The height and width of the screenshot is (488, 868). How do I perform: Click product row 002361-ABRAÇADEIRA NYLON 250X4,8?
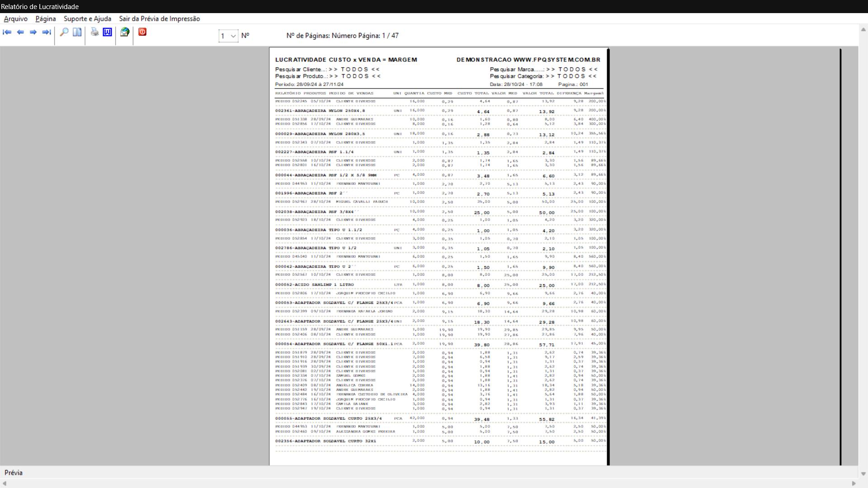pyautogui.click(x=440, y=111)
